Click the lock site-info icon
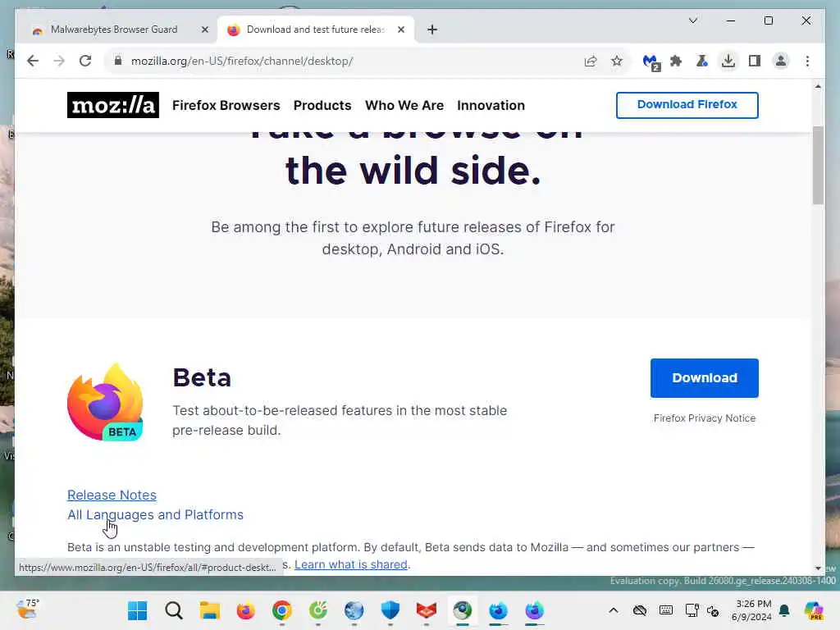 [x=118, y=61]
